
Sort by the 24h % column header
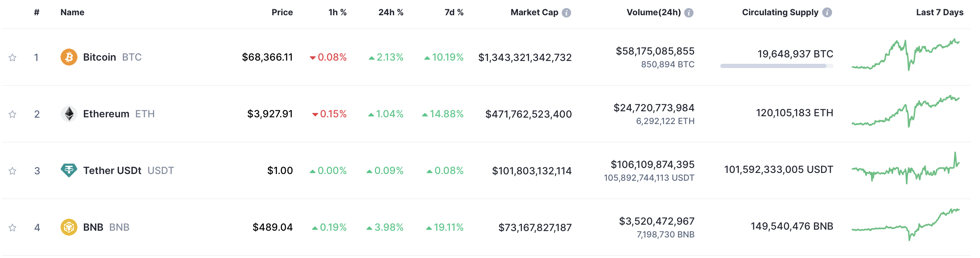point(390,12)
